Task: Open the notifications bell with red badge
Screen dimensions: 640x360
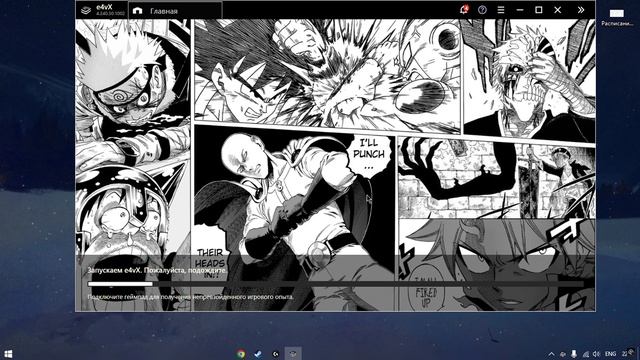Action: 464,10
